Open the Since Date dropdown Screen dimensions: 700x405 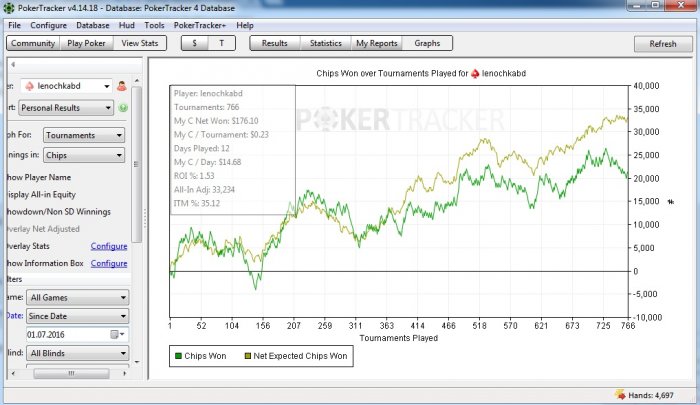pos(78,316)
